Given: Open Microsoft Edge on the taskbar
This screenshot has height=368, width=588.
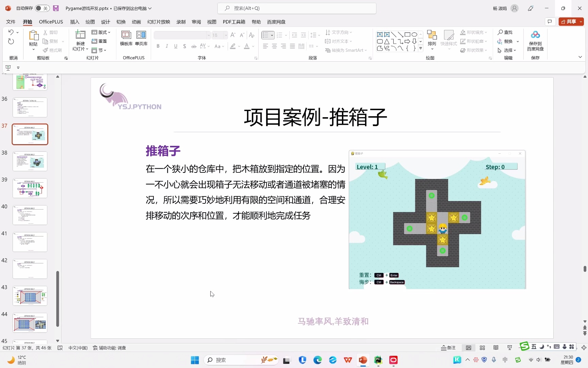Looking at the screenshot, I should click(317, 360).
